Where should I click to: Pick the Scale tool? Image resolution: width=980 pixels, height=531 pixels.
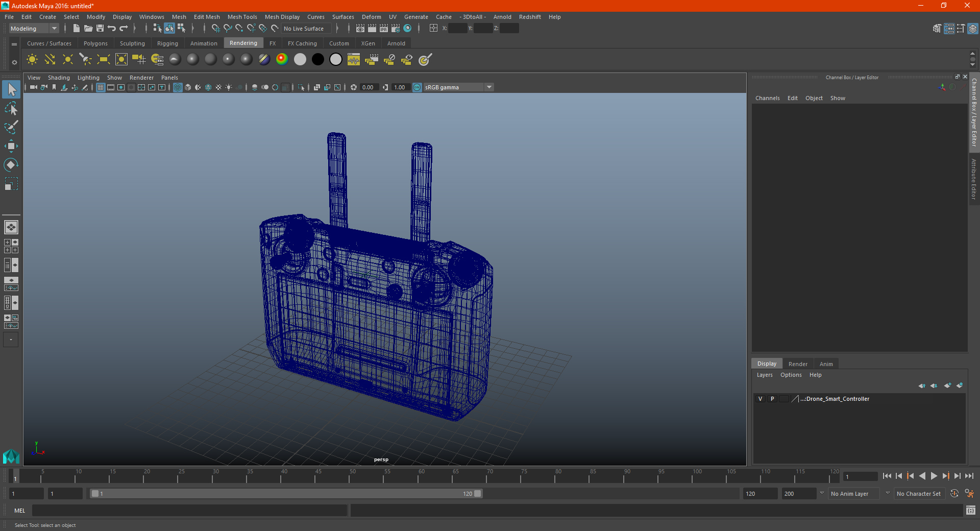pos(11,183)
